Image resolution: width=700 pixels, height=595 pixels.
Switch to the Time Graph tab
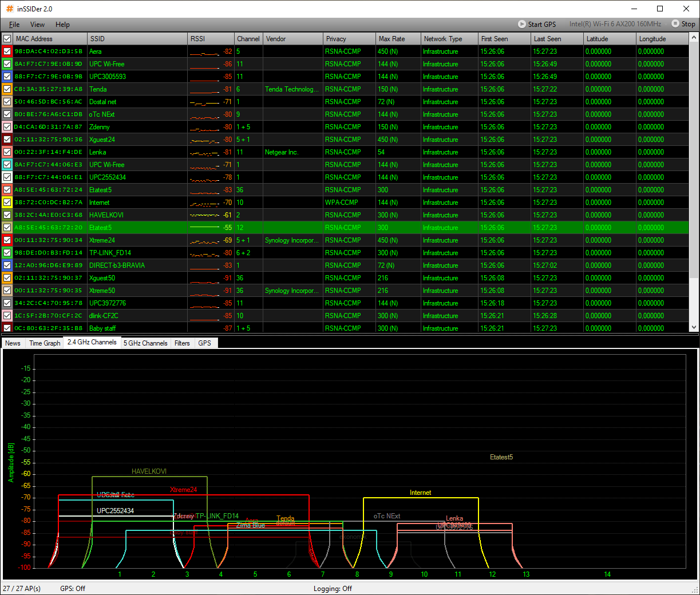tap(45, 343)
